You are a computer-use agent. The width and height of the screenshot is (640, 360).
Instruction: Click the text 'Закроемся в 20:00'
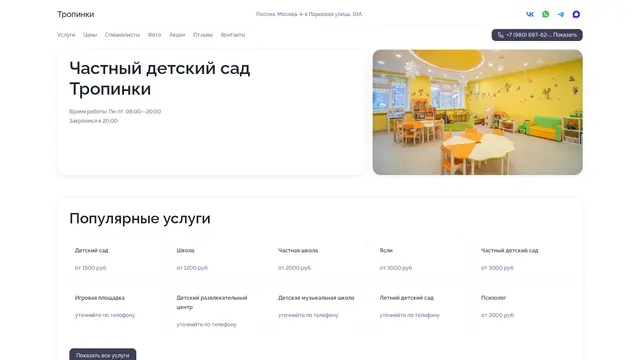pyautogui.click(x=93, y=121)
